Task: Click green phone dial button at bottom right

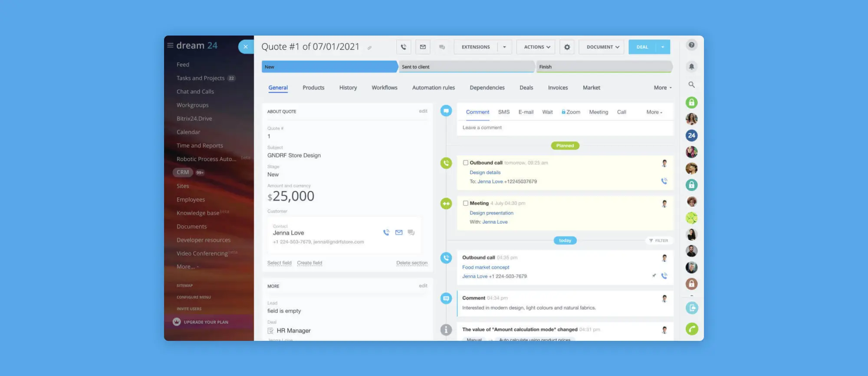Action: pos(692,329)
